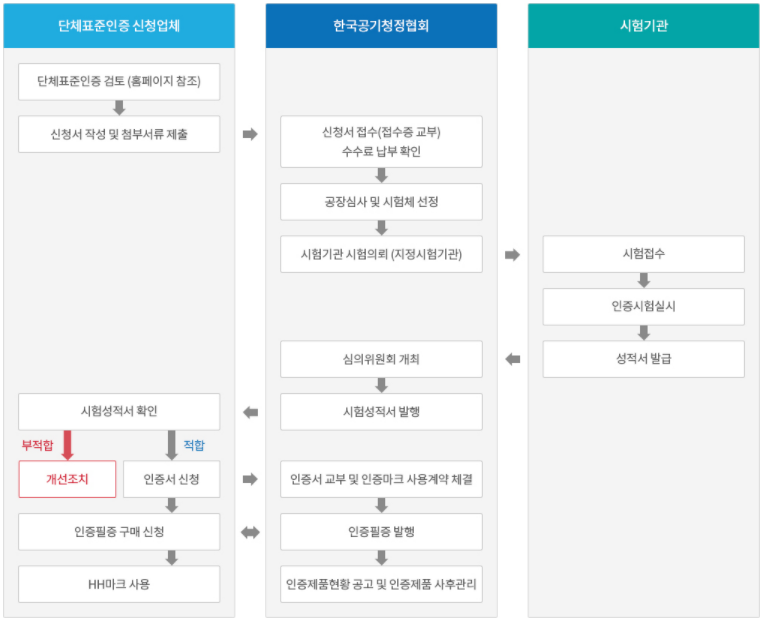Click the right arrow after 인증서 신청
The image size is (765, 623).
[x=250, y=479]
